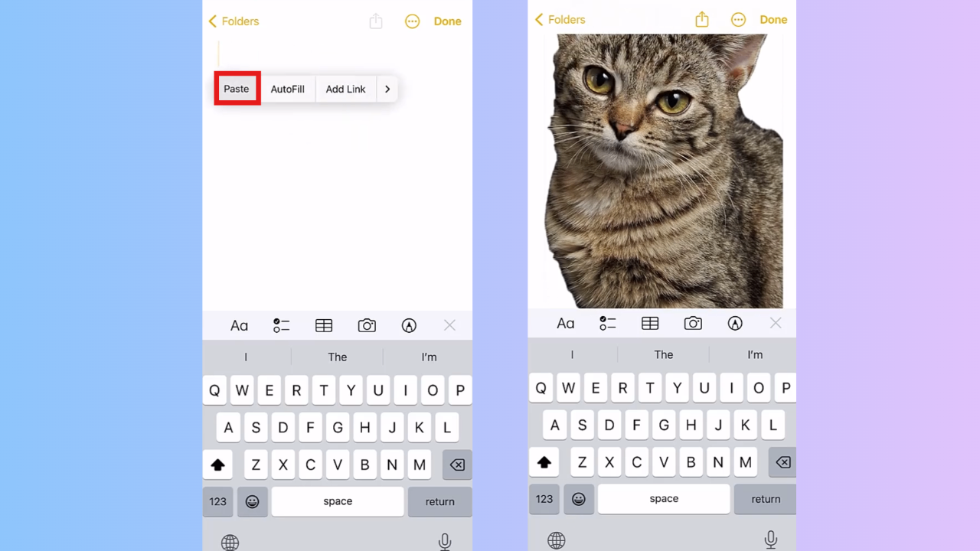Go back to Folders list
The height and width of the screenshot is (551, 980).
[234, 21]
